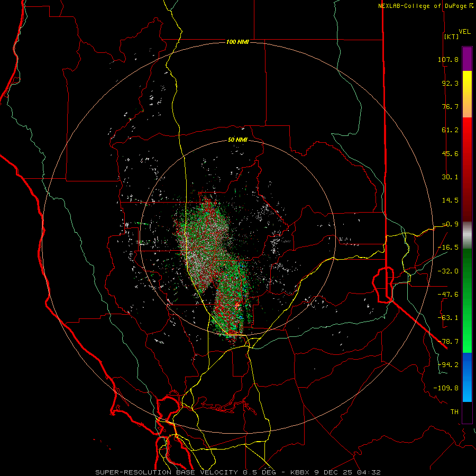The width and height of the screenshot is (476, 476).
Task: Click the 107.8 velocity scale value
Action: click(448, 59)
